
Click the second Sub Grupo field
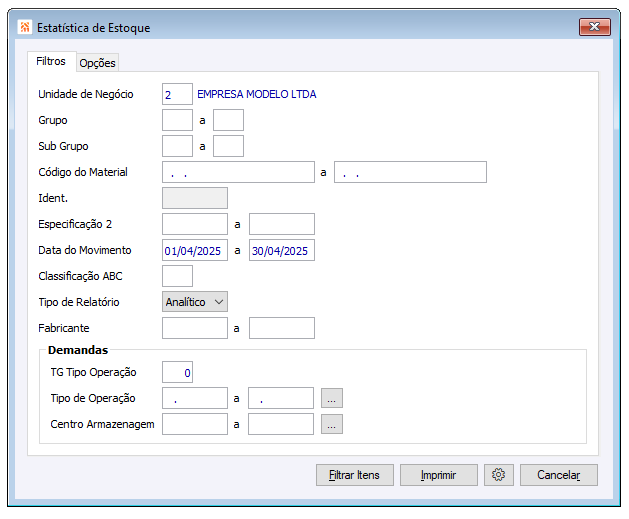(229, 147)
